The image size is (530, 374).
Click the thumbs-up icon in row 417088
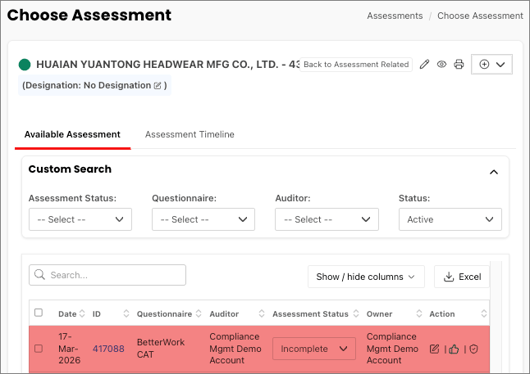(454, 349)
